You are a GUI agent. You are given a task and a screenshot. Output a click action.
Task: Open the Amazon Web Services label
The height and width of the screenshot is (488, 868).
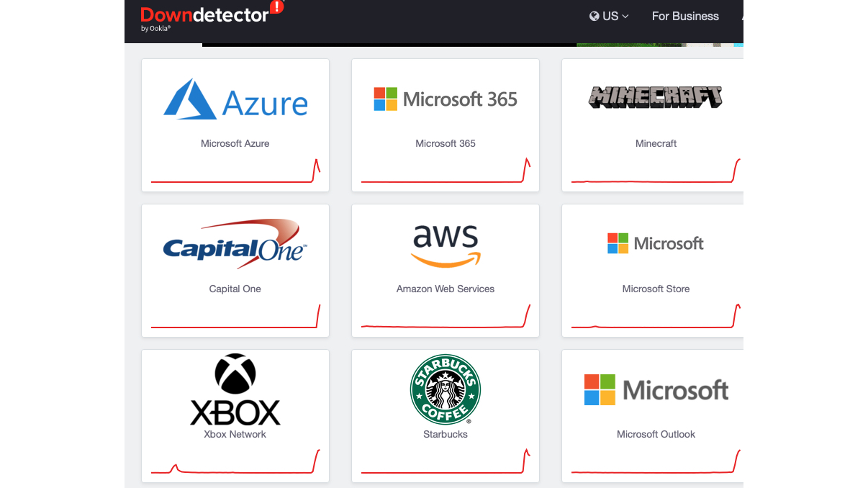pyautogui.click(x=446, y=289)
